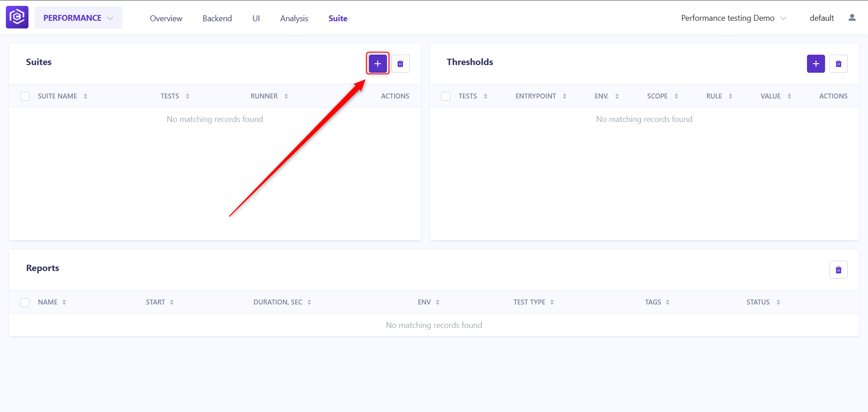Click the SUITE NAME column header
Image resolution: width=868 pixels, height=412 pixels.
(57, 96)
